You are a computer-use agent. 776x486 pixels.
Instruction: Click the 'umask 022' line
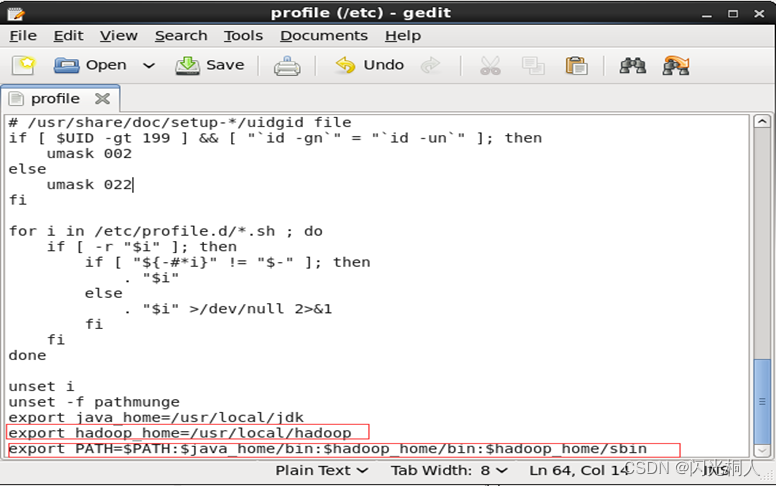[x=89, y=185]
